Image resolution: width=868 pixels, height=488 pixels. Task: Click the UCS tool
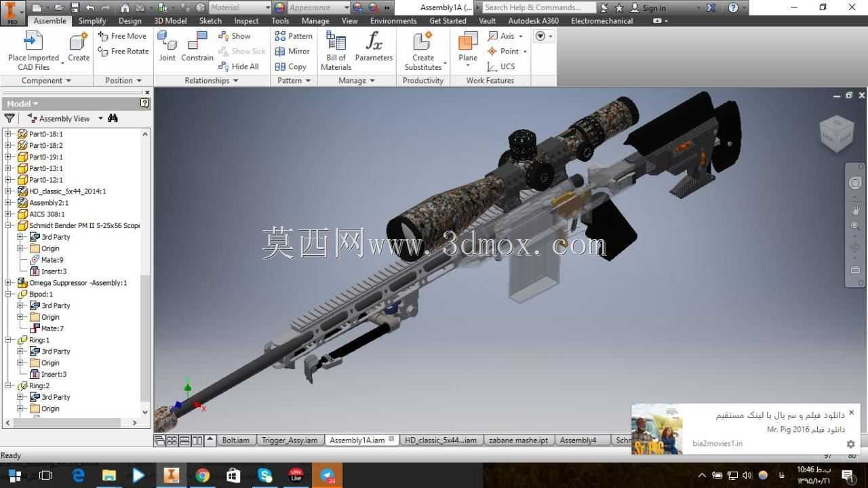501,67
